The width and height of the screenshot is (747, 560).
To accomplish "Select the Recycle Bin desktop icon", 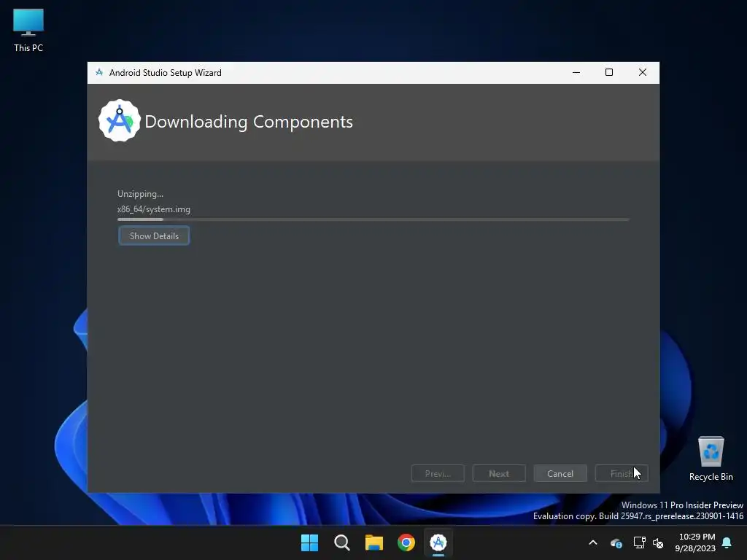I will pyautogui.click(x=711, y=459).
